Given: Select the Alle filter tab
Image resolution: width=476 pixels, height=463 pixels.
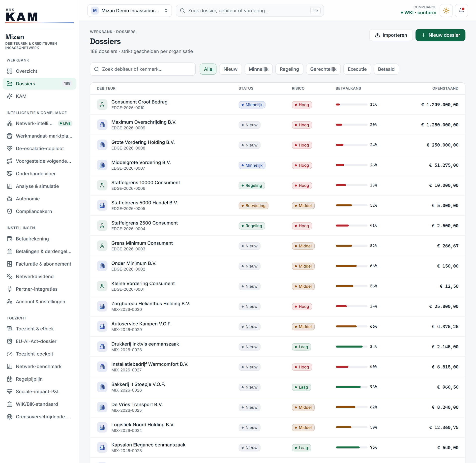Looking at the screenshot, I should (x=208, y=69).
